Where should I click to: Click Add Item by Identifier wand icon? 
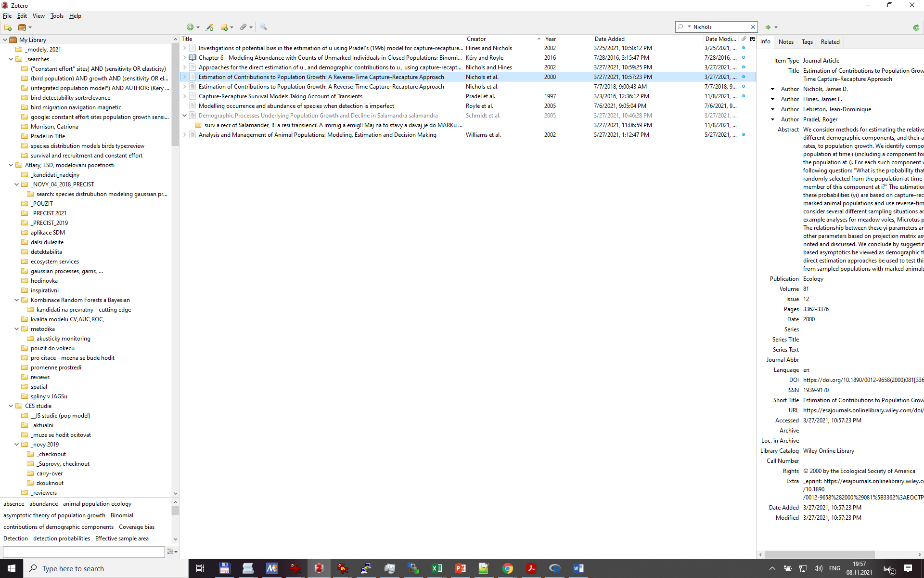coord(209,27)
